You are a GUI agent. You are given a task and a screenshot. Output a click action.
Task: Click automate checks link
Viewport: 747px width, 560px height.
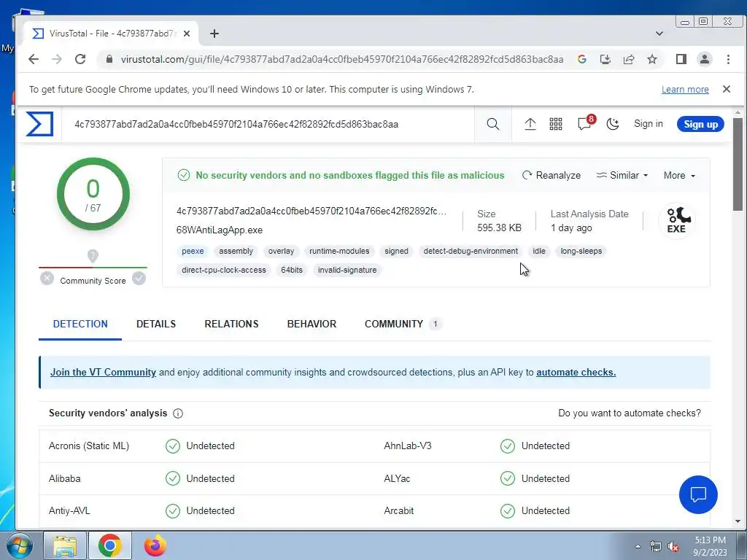coord(576,373)
